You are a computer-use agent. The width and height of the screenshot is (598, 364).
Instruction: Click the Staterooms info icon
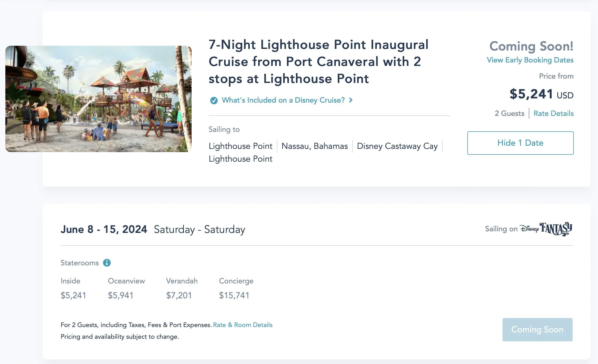click(107, 263)
